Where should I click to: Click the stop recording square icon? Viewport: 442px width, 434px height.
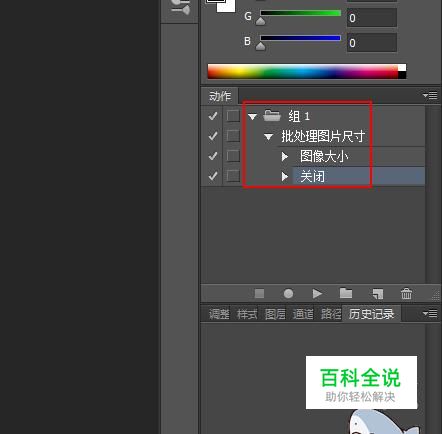tap(259, 294)
